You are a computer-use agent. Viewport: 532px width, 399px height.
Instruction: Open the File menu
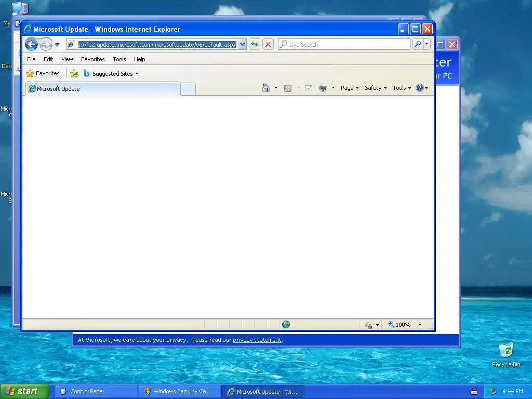(x=31, y=59)
